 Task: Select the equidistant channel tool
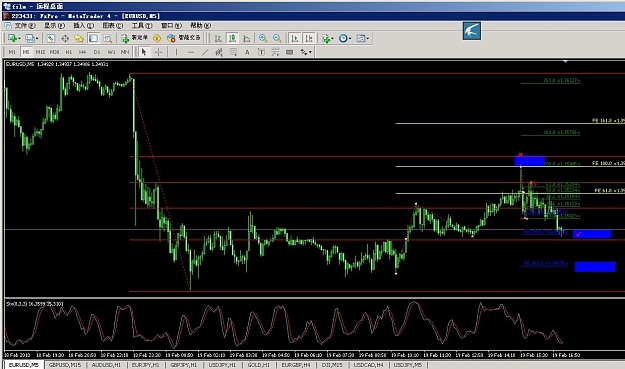219,52
